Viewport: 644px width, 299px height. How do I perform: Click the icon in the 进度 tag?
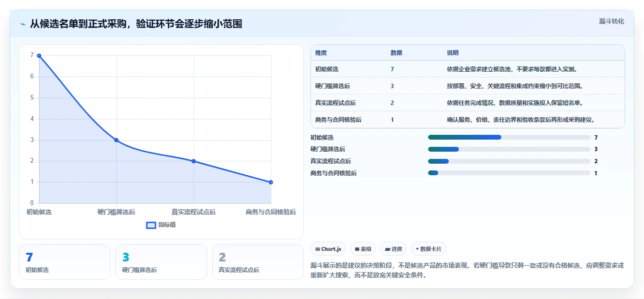[x=387, y=249]
